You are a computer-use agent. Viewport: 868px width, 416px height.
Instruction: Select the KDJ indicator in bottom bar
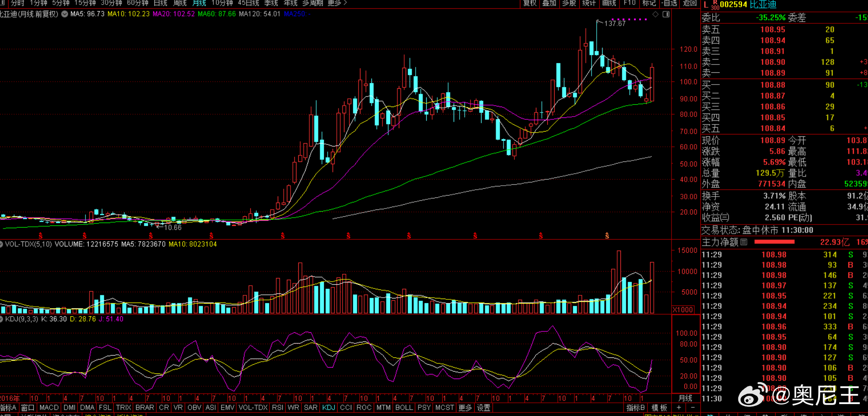coord(328,407)
